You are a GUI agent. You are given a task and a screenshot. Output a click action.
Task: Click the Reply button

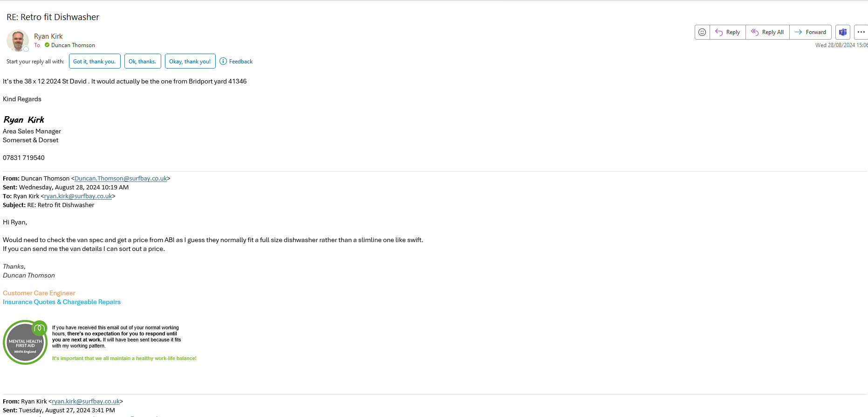tap(728, 32)
